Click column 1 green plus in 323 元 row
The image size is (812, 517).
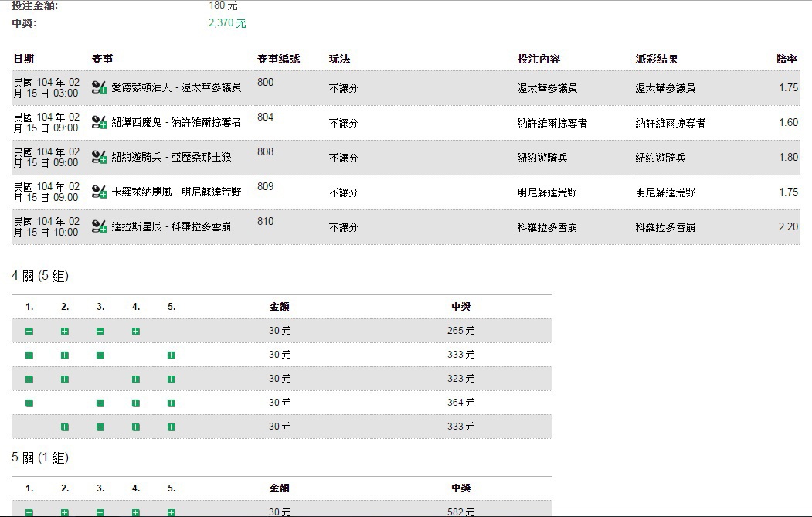[x=29, y=379]
